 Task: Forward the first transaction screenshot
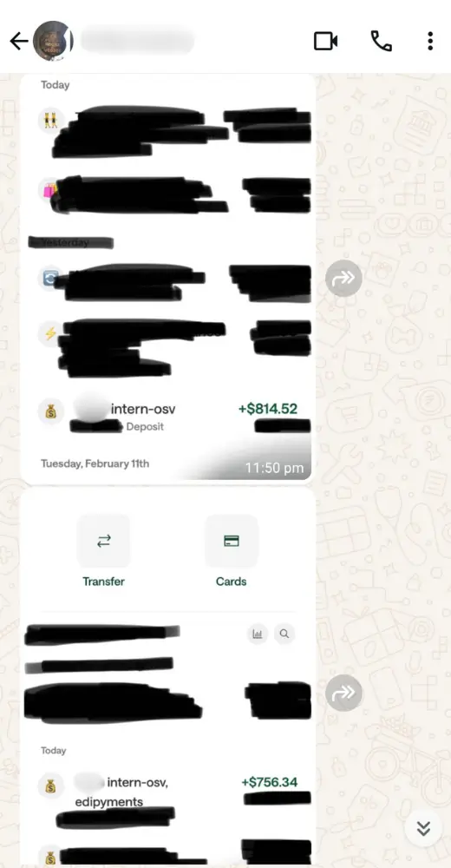pos(343,278)
